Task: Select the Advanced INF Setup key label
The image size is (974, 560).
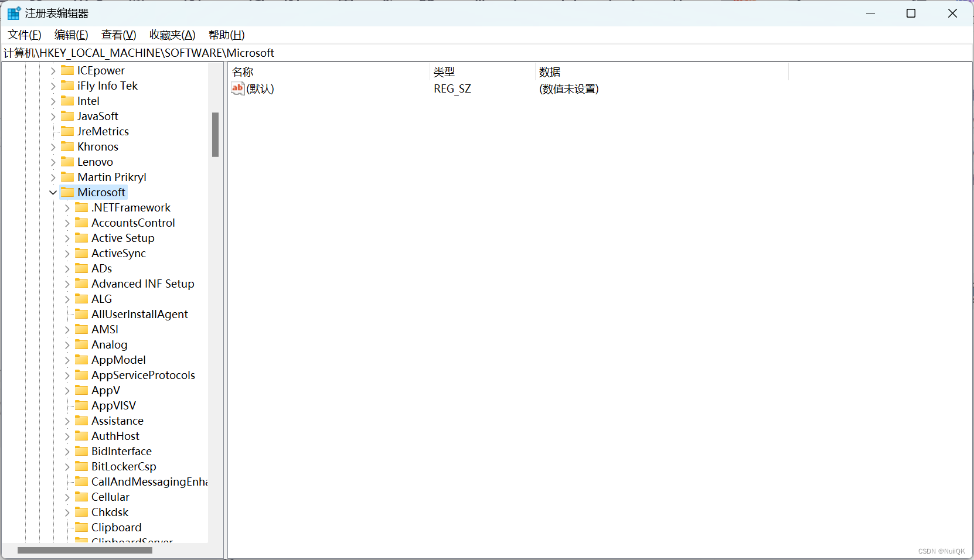Action: click(x=143, y=284)
